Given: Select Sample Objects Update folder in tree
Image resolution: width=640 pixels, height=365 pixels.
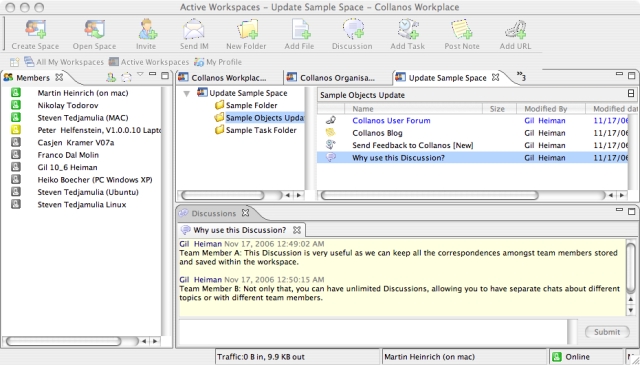Looking at the screenshot, I should pos(260,118).
